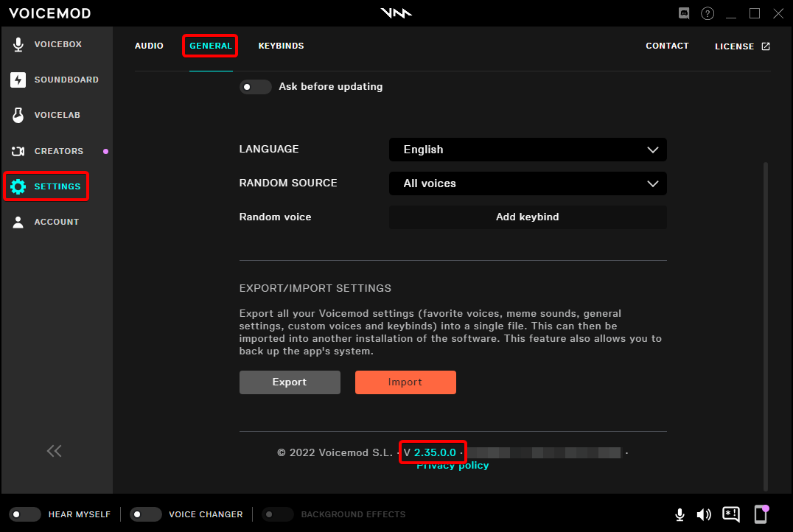Switch to the Audio tab
The width and height of the screenshot is (793, 532).
click(x=149, y=46)
